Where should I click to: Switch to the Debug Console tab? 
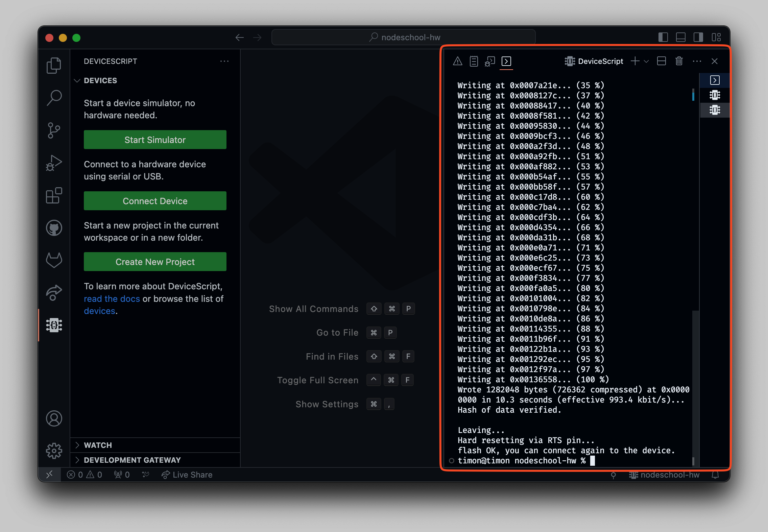[490, 61]
